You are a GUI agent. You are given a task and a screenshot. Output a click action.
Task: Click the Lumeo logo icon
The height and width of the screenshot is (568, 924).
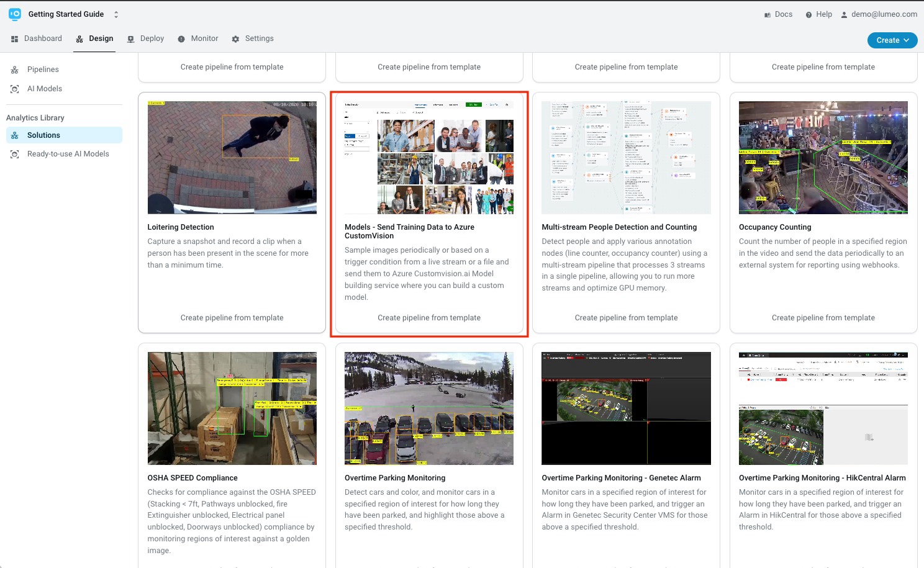(x=15, y=14)
